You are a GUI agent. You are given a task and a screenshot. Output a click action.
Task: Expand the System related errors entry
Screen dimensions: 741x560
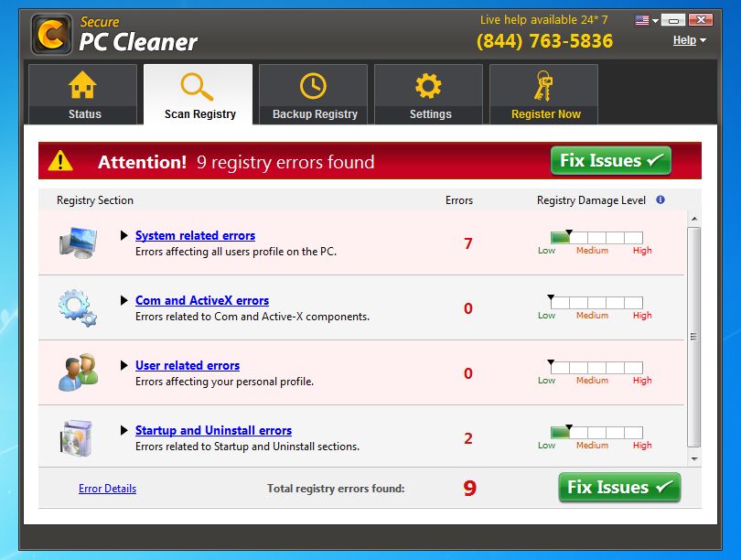[123, 235]
